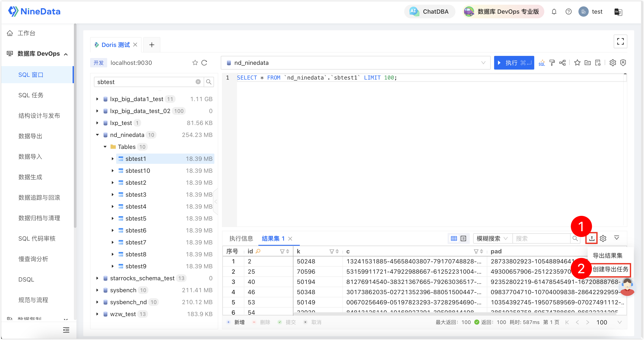Open the security shield icon
This screenshot has height=340, width=644.
click(623, 63)
